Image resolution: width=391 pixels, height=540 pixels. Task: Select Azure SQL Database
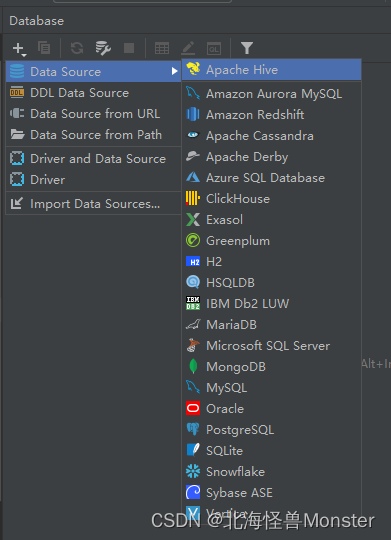click(271, 178)
